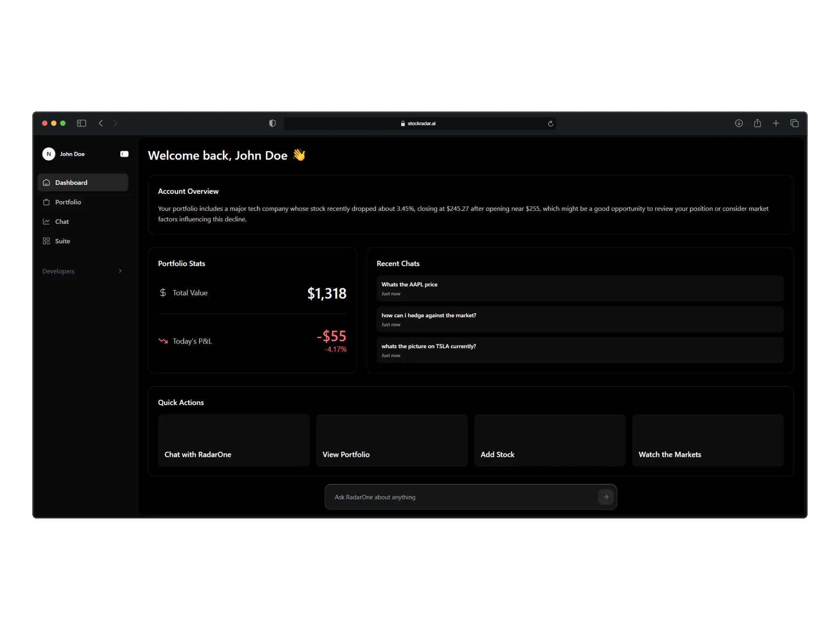Click the privacy shield icon

[x=272, y=123]
